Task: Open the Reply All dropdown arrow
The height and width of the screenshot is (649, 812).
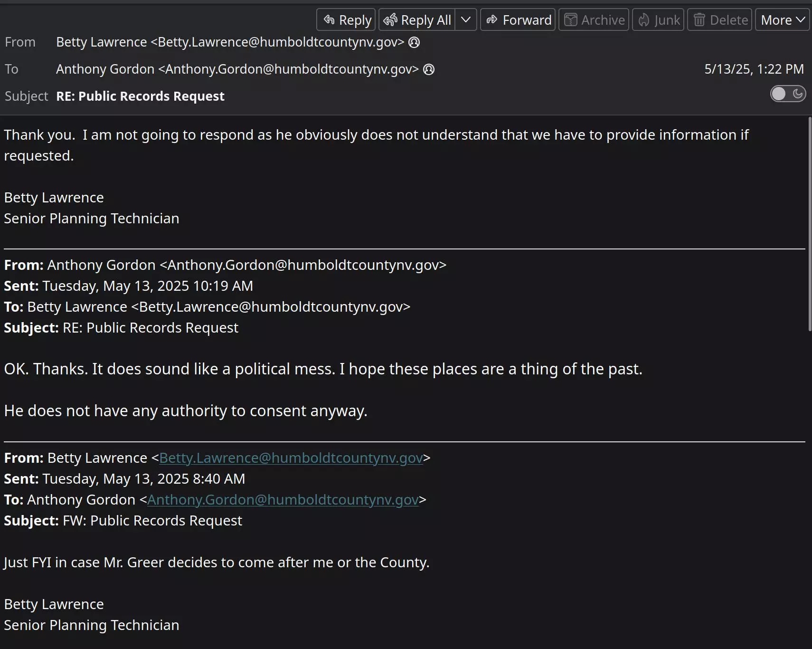Action: (x=466, y=20)
